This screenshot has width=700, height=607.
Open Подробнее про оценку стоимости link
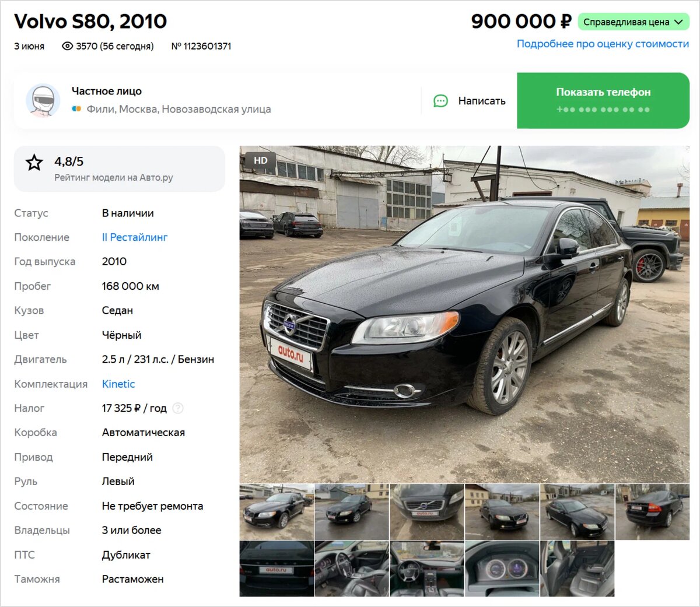point(603,44)
